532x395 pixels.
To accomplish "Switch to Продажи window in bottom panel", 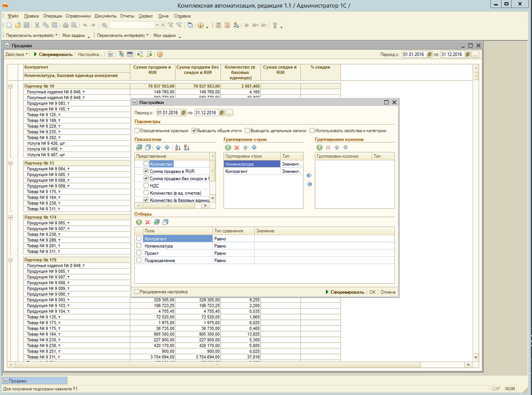I will [35, 380].
